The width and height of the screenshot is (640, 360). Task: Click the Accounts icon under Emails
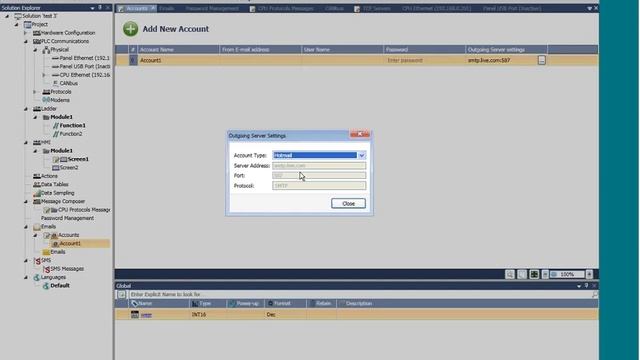tap(54, 236)
